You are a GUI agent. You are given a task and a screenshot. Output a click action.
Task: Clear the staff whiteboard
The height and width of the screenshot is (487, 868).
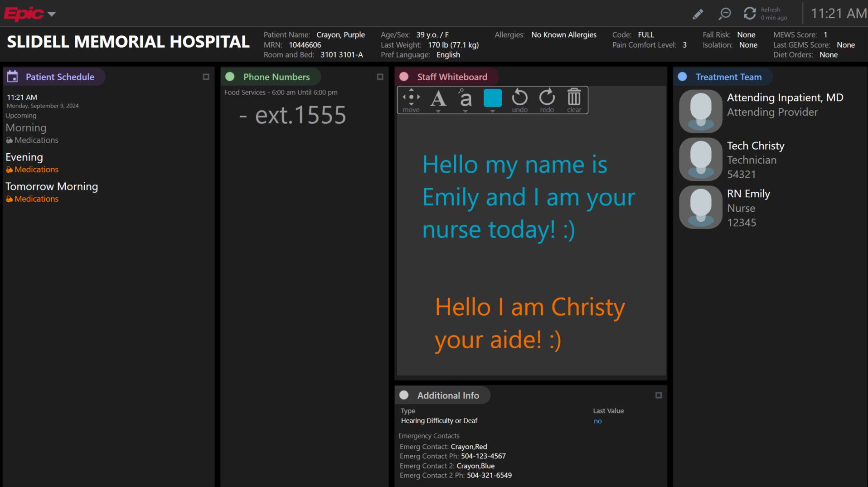[574, 100]
